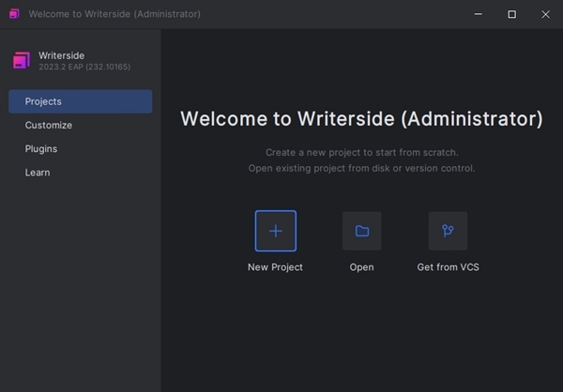Click the Get from VCS text label
563x392 pixels.
tap(448, 267)
